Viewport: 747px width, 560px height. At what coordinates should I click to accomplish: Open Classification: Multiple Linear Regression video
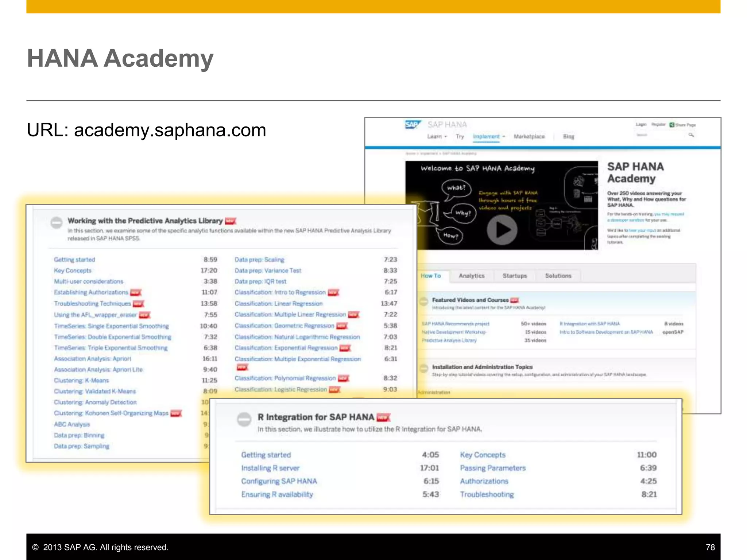pyautogui.click(x=290, y=314)
